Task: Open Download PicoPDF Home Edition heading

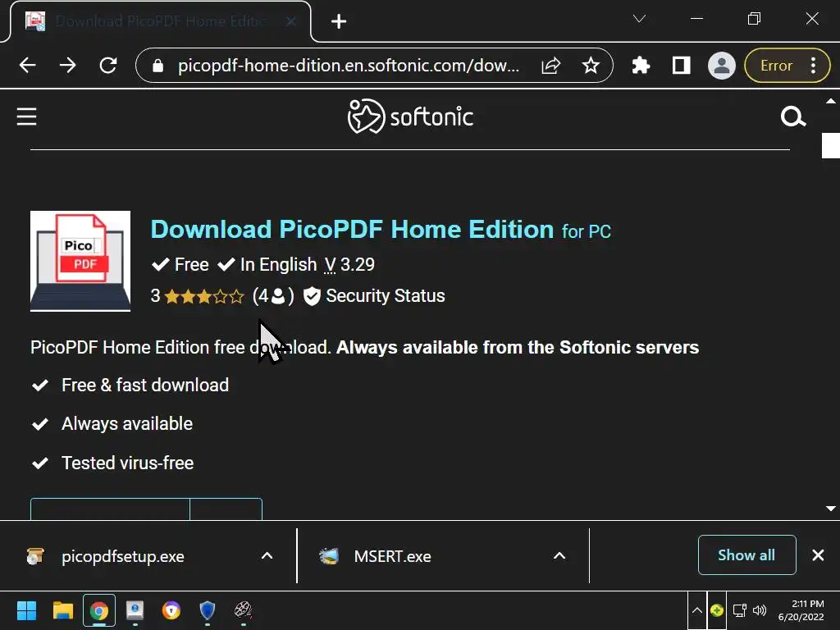Action: pos(381,230)
